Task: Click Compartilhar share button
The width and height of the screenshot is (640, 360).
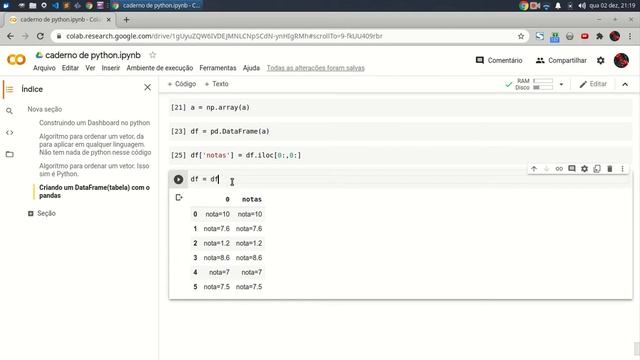Action: (x=561, y=60)
